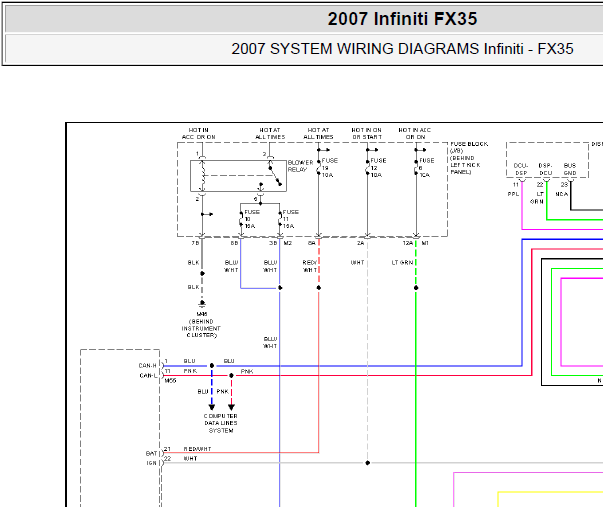
Task: Click the "COMPUTER DATA LINES SYSTEM" reference text
Action: click(221, 423)
